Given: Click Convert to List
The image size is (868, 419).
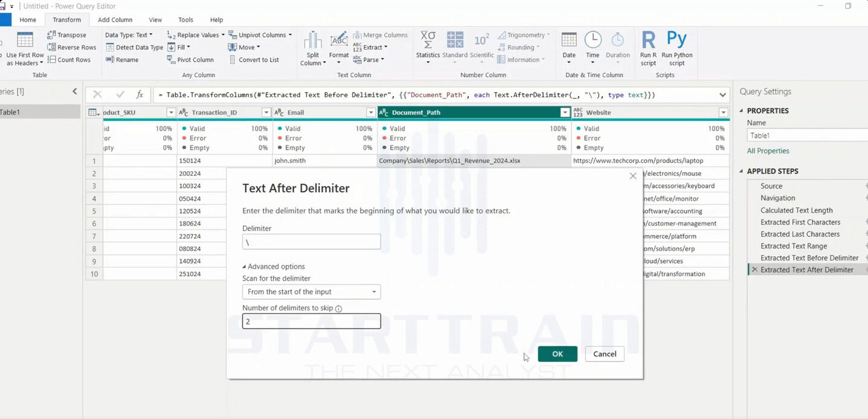Looking at the screenshot, I should click(254, 60).
